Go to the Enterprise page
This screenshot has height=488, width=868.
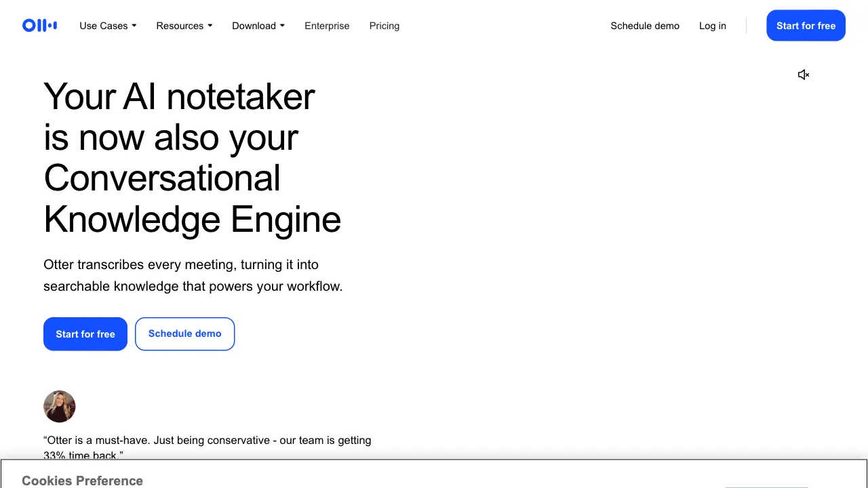coord(327,26)
